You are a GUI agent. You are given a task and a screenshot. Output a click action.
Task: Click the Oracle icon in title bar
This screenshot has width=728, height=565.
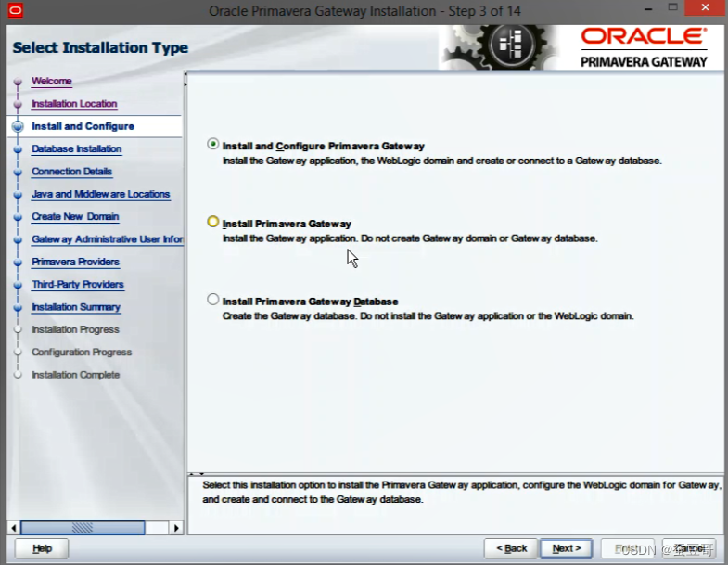[x=16, y=10]
